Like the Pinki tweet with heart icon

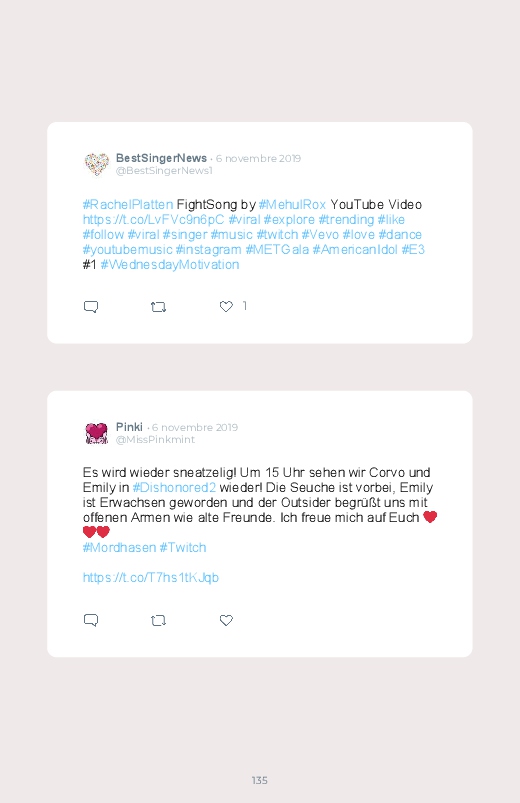(x=226, y=620)
